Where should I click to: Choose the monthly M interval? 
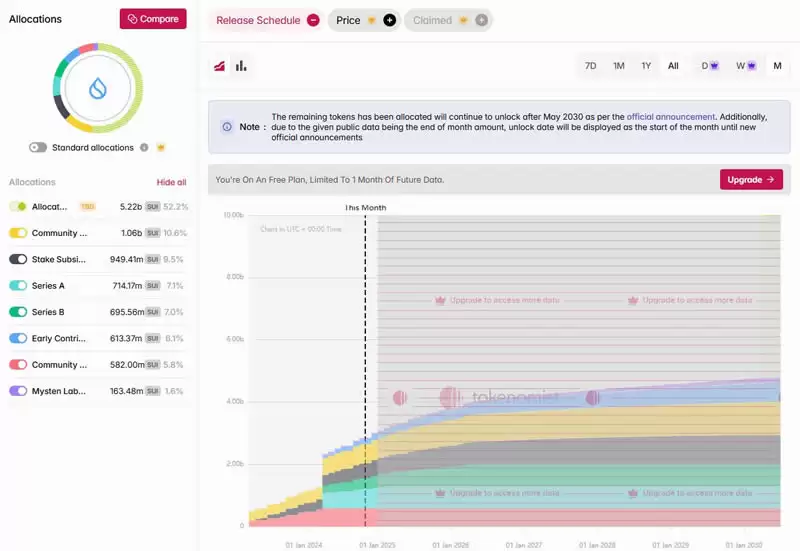777,66
